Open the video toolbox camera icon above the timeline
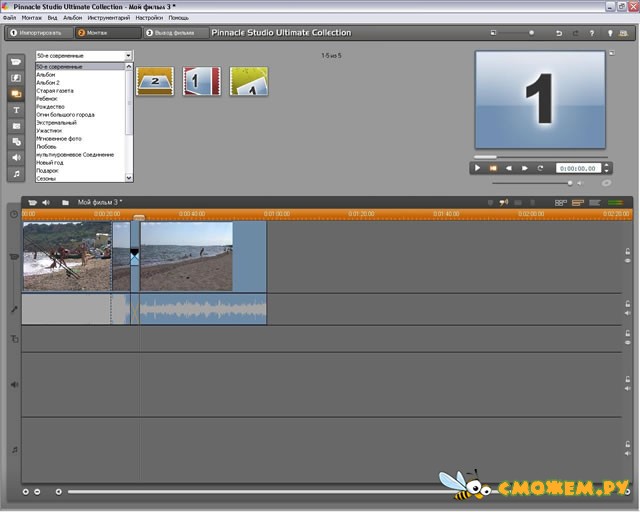 pos(32,203)
